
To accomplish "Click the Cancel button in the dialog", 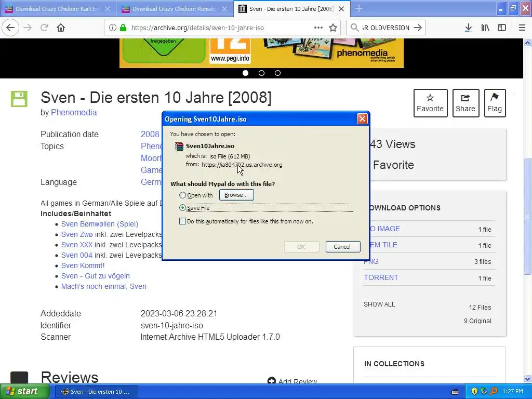I will (342, 247).
